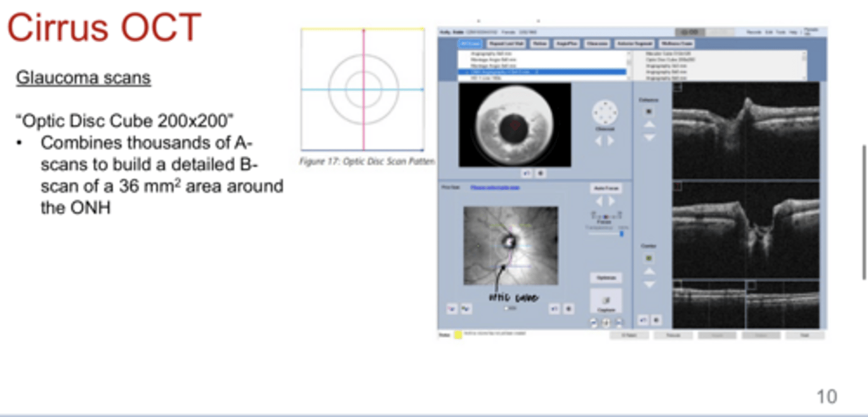Click the down arrow under Enhance

point(649,138)
